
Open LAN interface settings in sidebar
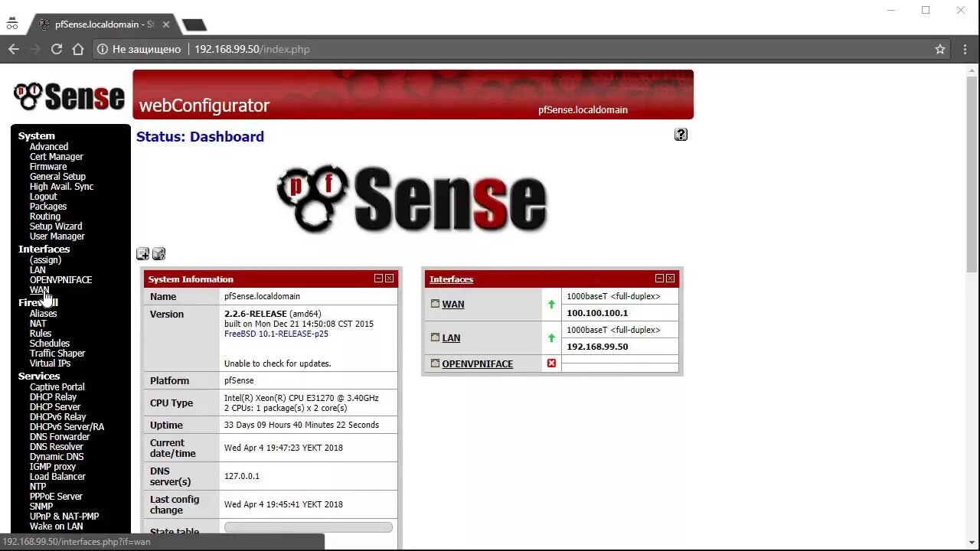click(38, 270)
